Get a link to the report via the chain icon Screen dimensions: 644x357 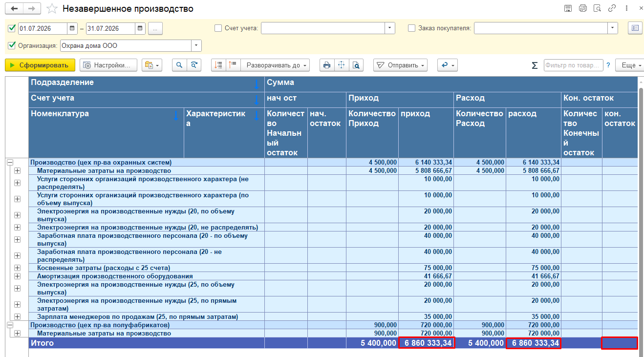pyautogui.click(x=612, y=8)
